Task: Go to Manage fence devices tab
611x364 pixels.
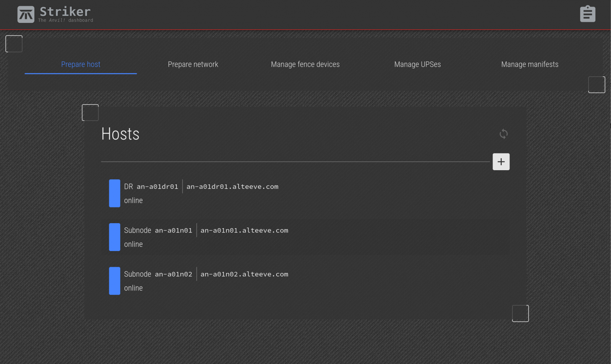Action: tap(305, 64)
